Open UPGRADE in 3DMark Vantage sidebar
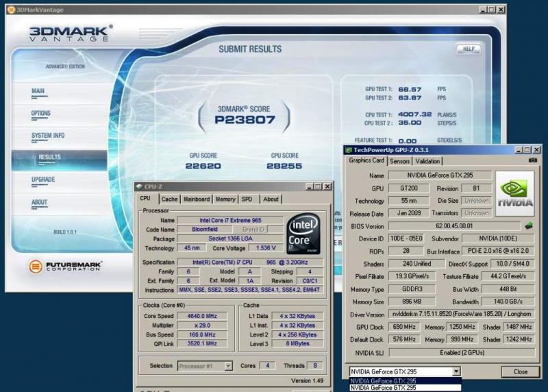548x392 pixels. (43, 180)
